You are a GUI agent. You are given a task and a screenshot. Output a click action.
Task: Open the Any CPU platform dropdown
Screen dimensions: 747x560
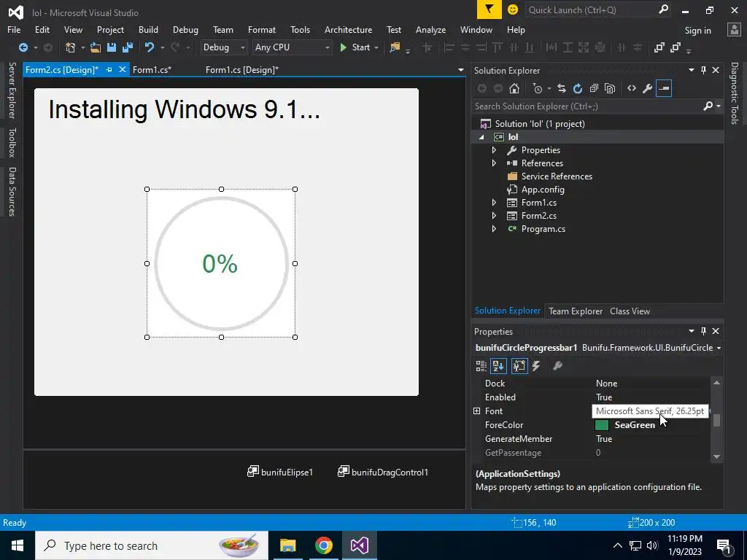328,47
